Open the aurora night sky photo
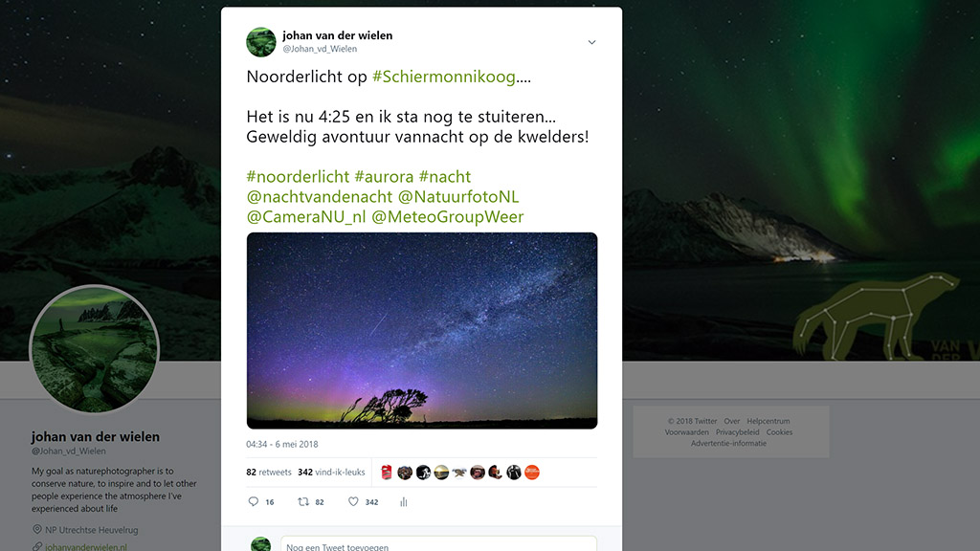 tap(422, 330)
